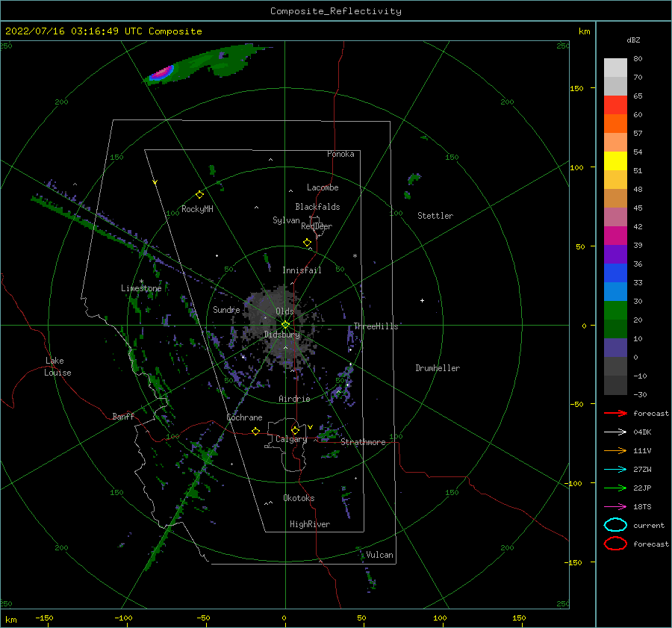This screenshot has height=628, width=672.
Task: Click the RedDeer city label
Action: (x=317, y=226)
